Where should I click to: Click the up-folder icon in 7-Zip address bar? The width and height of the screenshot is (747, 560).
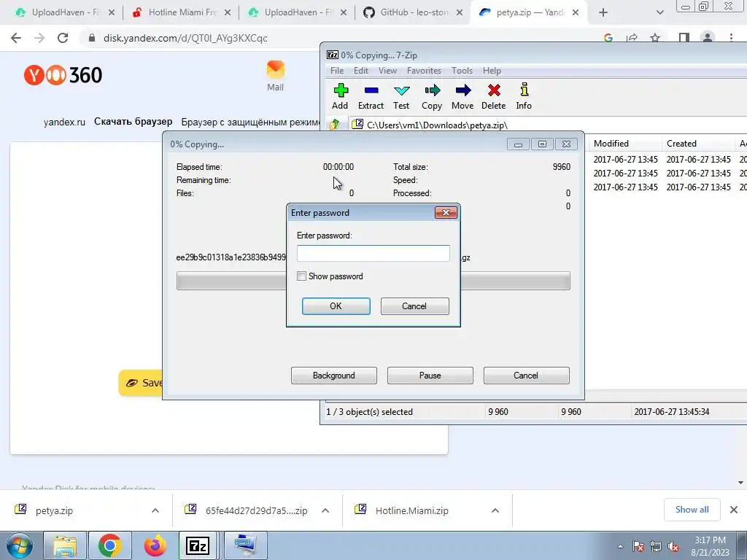[x=335, y=125]
